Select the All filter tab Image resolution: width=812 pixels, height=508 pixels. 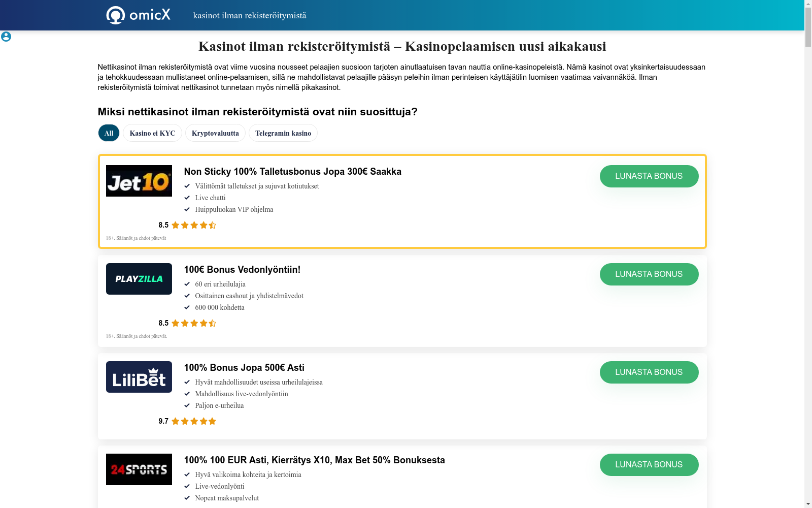tap(109, 133)
